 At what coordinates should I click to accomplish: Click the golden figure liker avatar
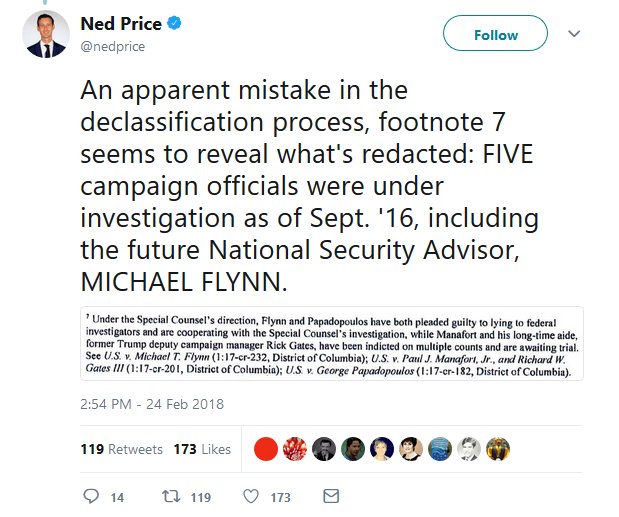(497, 449)
